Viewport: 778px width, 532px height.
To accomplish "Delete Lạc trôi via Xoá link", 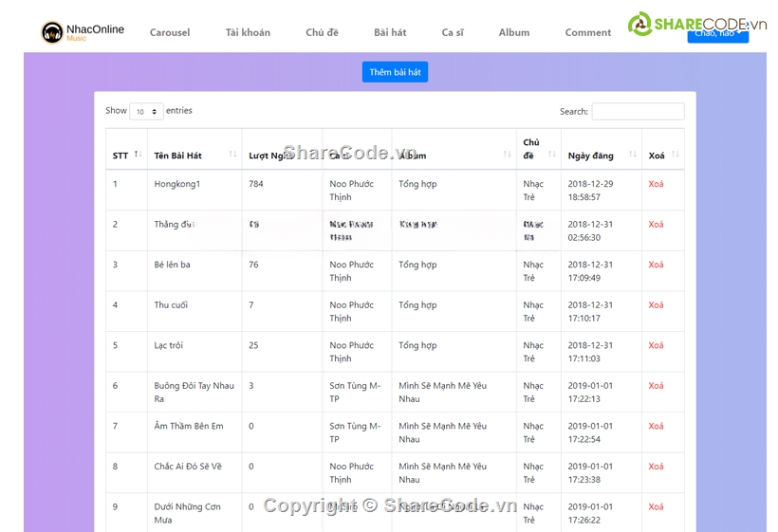I will click(x=656, y=345).
